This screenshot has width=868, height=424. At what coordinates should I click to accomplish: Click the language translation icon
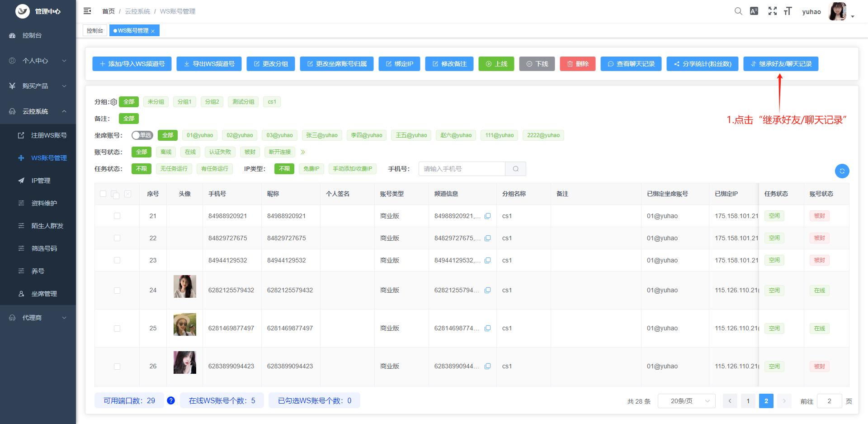click(x=754, y=11)
